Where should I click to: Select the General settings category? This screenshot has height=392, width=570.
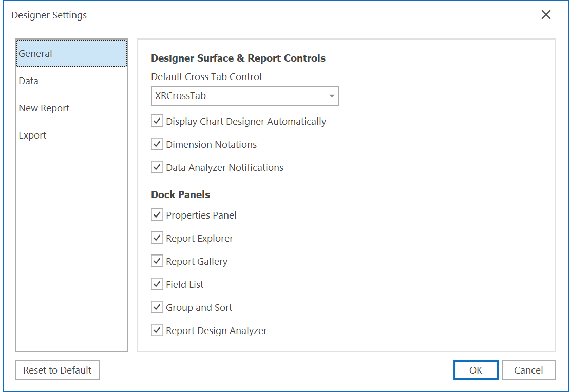(x=71, y=53)
